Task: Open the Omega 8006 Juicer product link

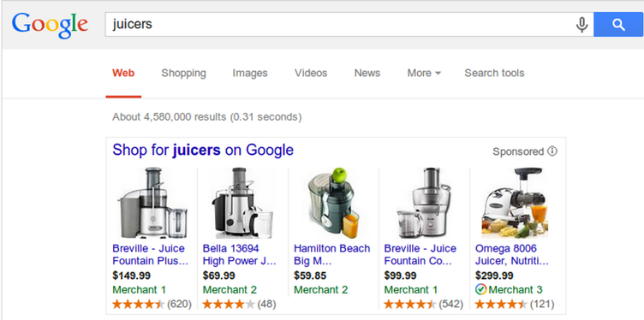Action: tap(511, 255)
